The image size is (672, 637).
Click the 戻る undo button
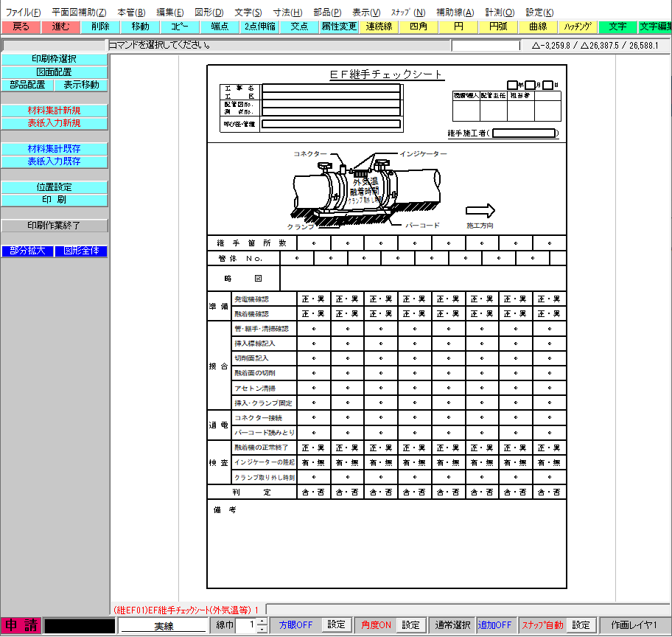21,27
